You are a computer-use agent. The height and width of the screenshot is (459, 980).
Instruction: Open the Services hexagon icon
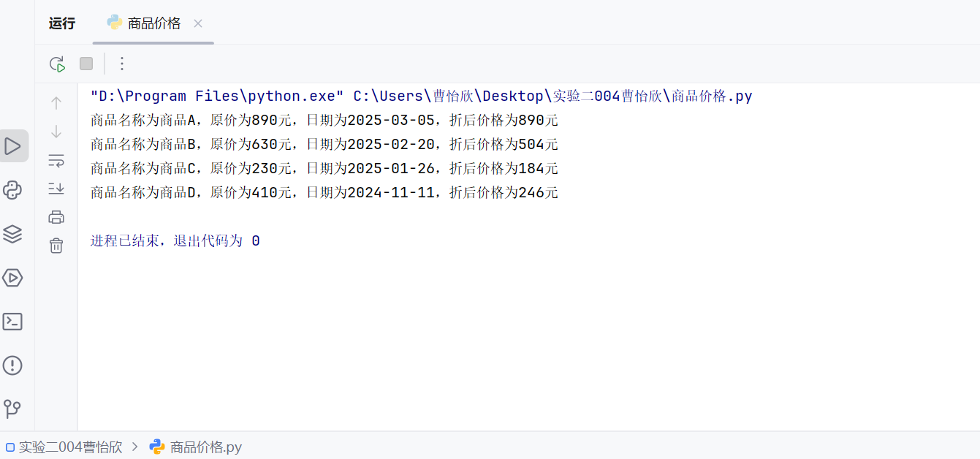coord(13,278)
